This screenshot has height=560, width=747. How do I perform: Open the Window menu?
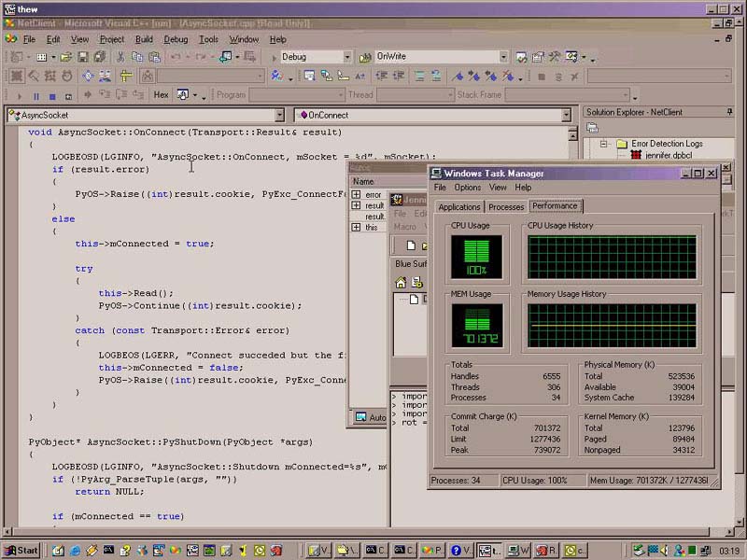[244, 39]
